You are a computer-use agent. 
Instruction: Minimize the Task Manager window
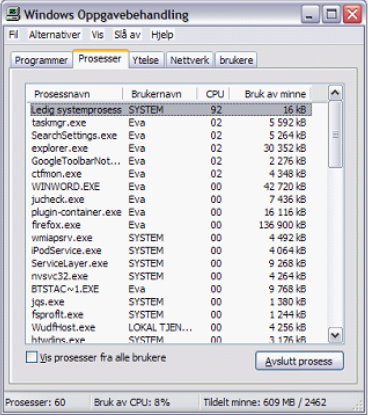(310, 14)
